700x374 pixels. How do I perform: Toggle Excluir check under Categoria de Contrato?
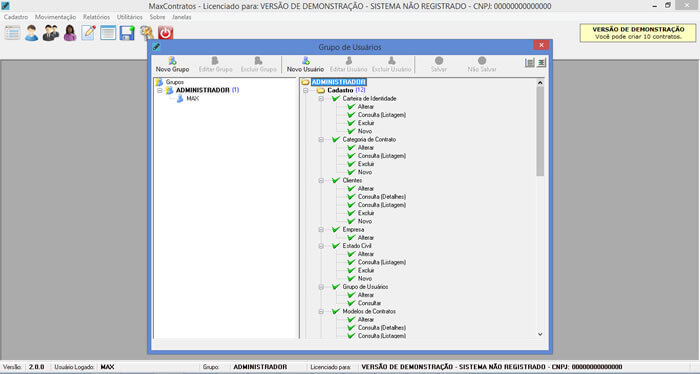351,164
